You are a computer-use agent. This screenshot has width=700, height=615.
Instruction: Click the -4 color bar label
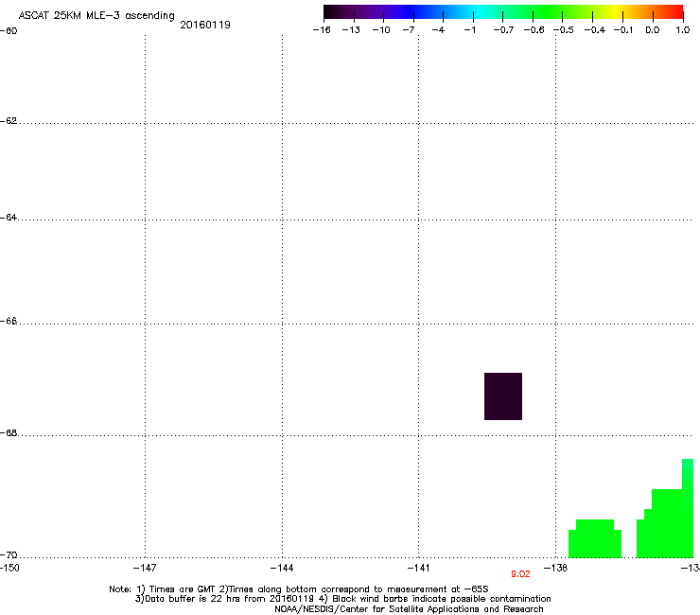point(438,30)
